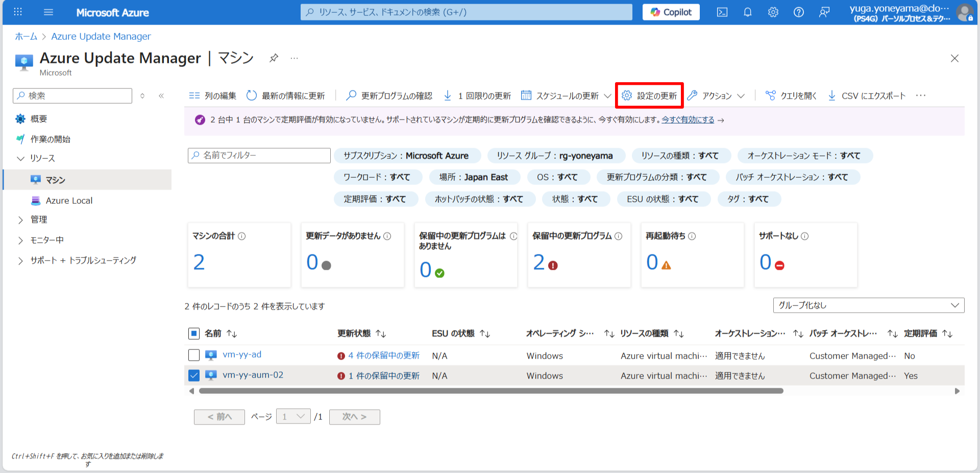This screenshot has height=473, width=980.
Task: Click the 今すぐ有効にする link
Action: click(x=688, y=120)
